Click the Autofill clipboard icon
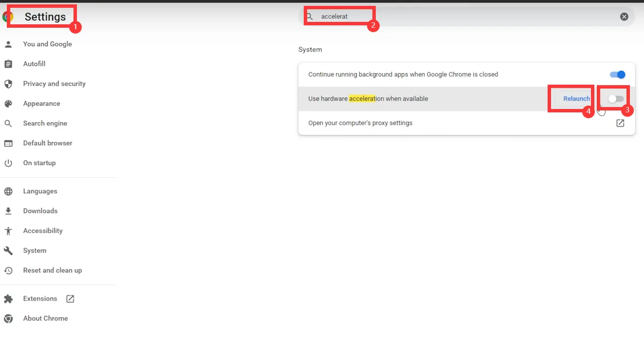This screenshot has width=644, height=342. pos(8,64)
